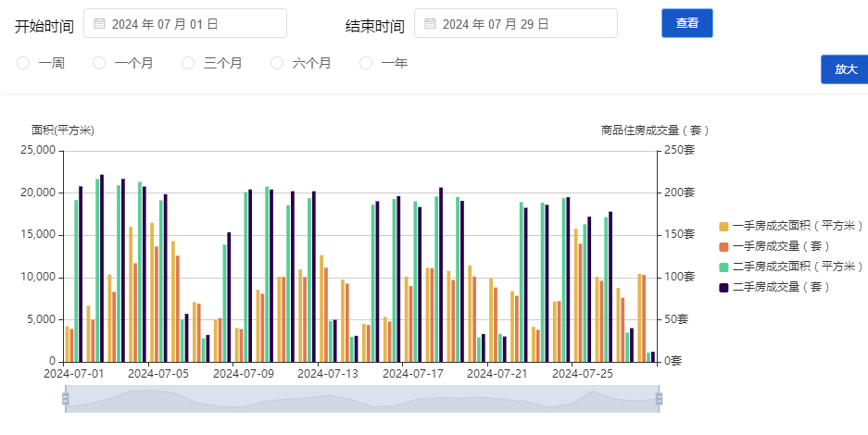
Task: Click the 2024-07-13 x-axis label
Action: tap(328, 374)
